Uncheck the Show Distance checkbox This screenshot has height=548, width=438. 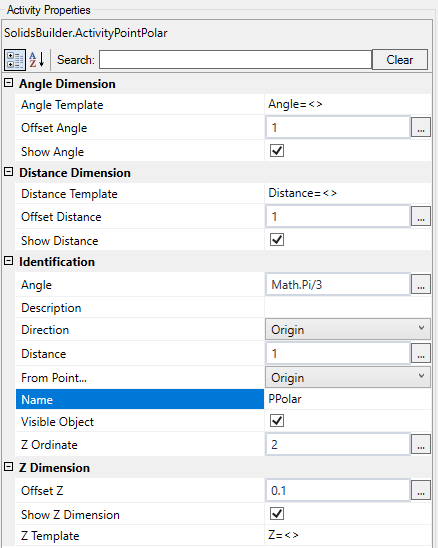click(277, 240)
